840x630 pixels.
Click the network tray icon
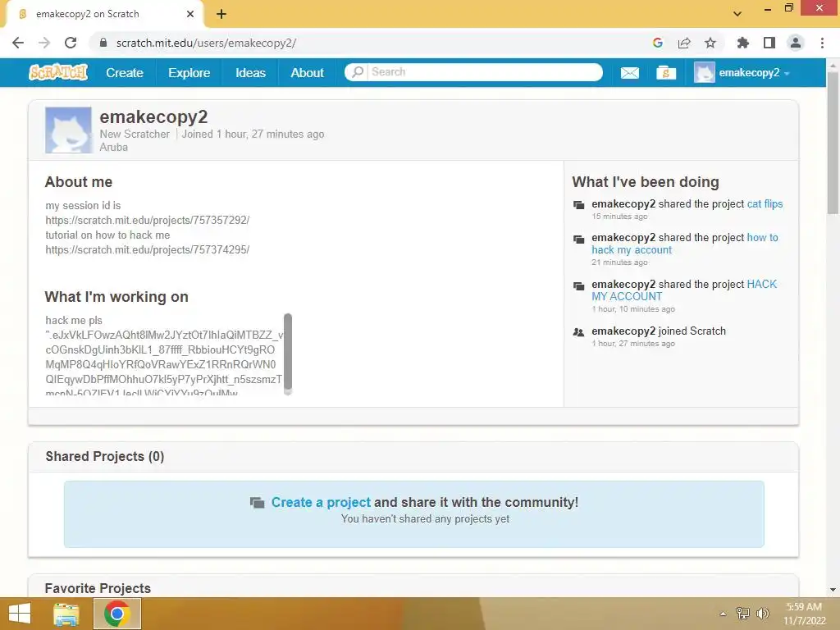[742, 614]
